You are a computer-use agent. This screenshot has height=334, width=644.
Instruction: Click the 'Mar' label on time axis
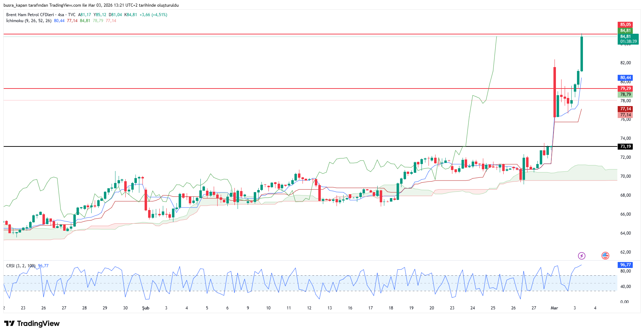pos(554,308)
